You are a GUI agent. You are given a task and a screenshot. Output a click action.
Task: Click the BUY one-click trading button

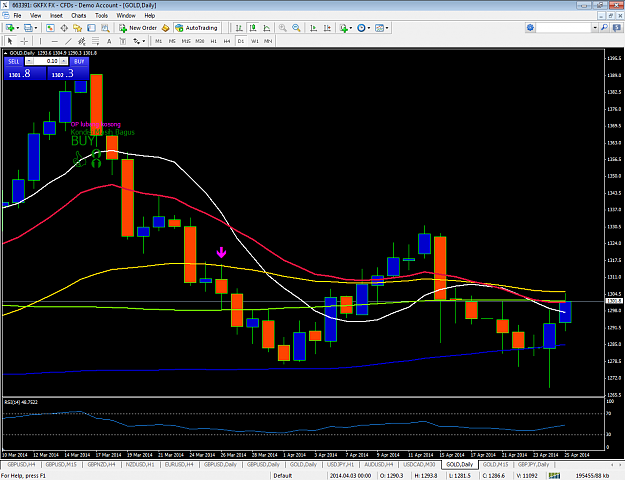(x=79, y=61)
